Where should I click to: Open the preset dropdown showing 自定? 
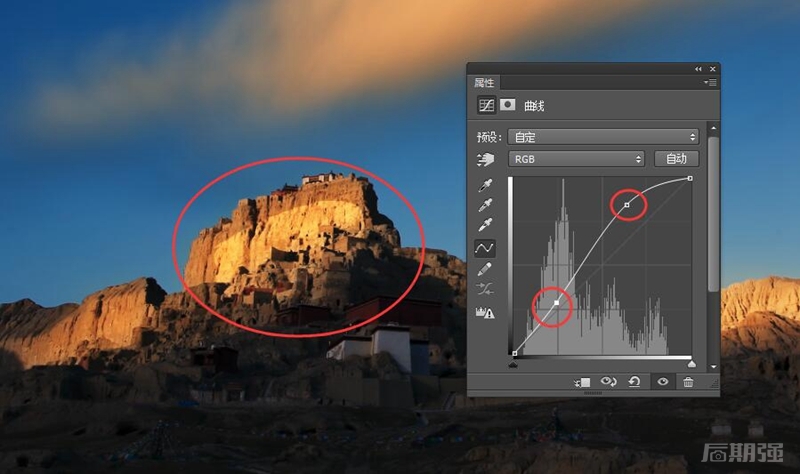[603, 137]
